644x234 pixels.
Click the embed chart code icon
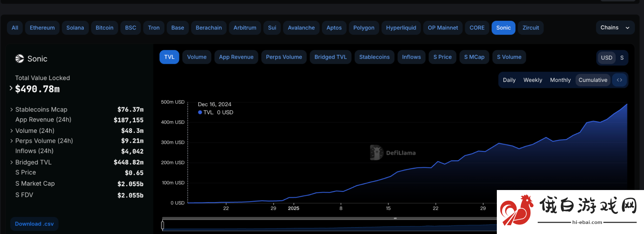pos(619,80)
